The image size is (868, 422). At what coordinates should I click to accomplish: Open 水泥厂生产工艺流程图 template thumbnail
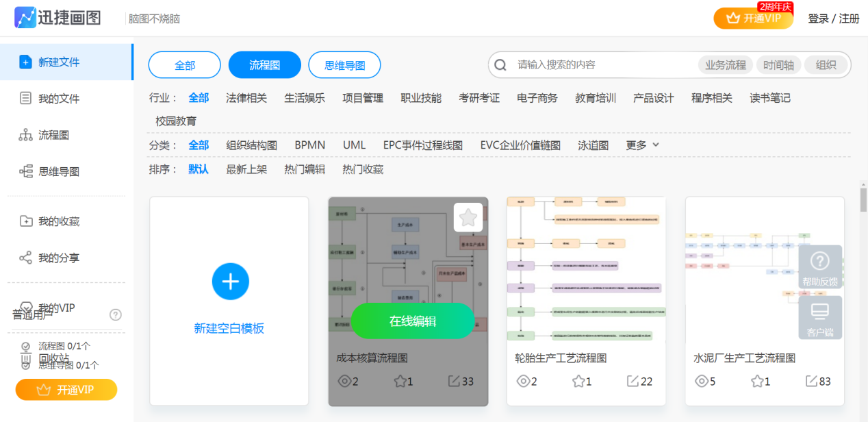point(765,271)
